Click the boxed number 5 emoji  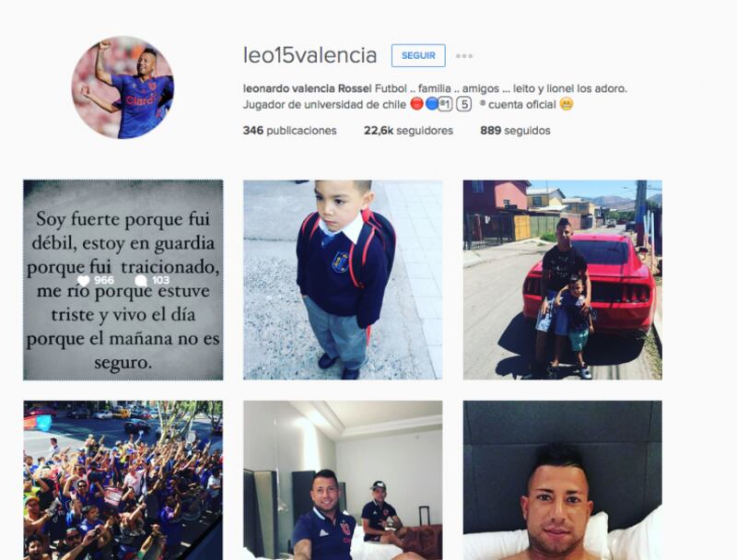pyautogui.click(x=464, y=104)
